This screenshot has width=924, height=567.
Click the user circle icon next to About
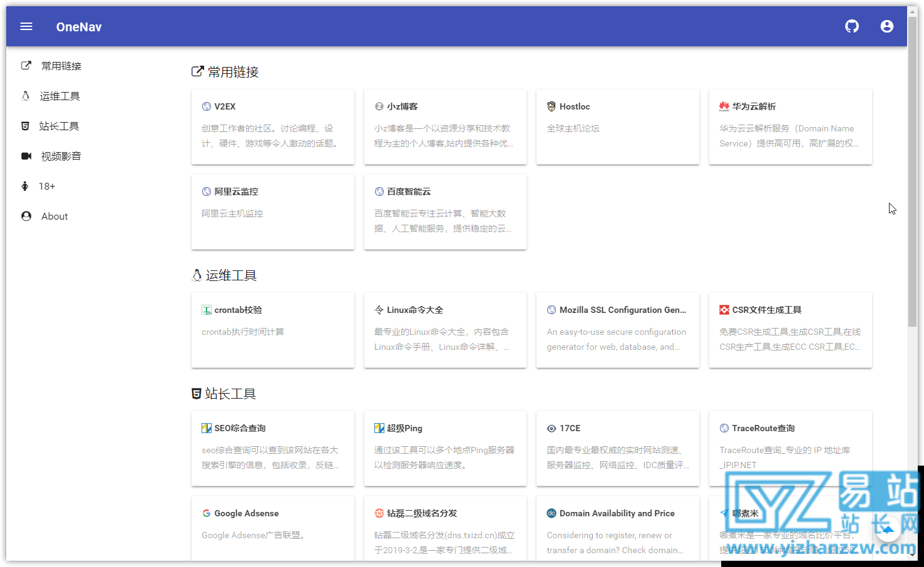(26, 216)
